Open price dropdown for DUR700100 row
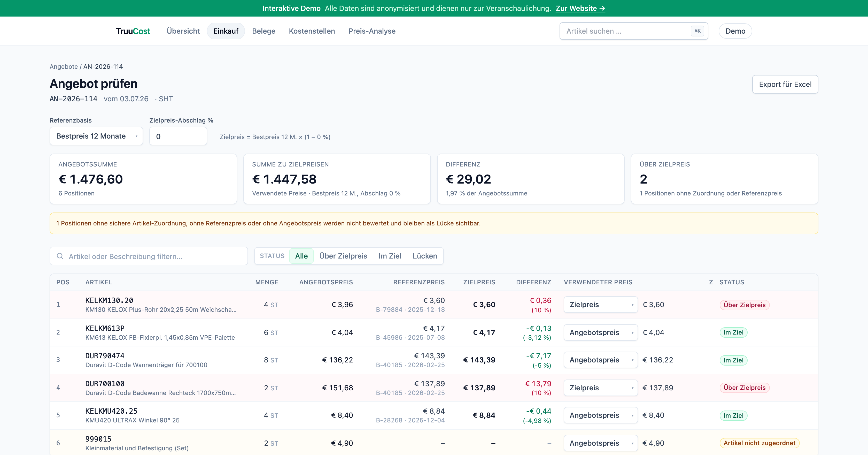 (x=600, y=388)
